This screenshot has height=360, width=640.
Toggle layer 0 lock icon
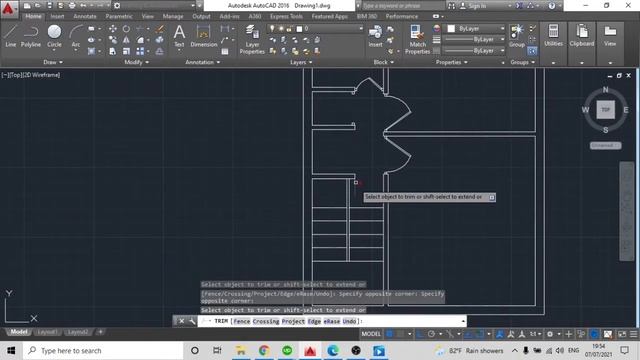click(289, 29)
